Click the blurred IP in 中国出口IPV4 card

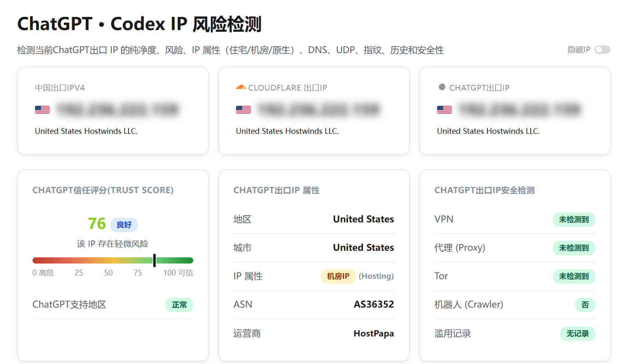pos(118,110)
